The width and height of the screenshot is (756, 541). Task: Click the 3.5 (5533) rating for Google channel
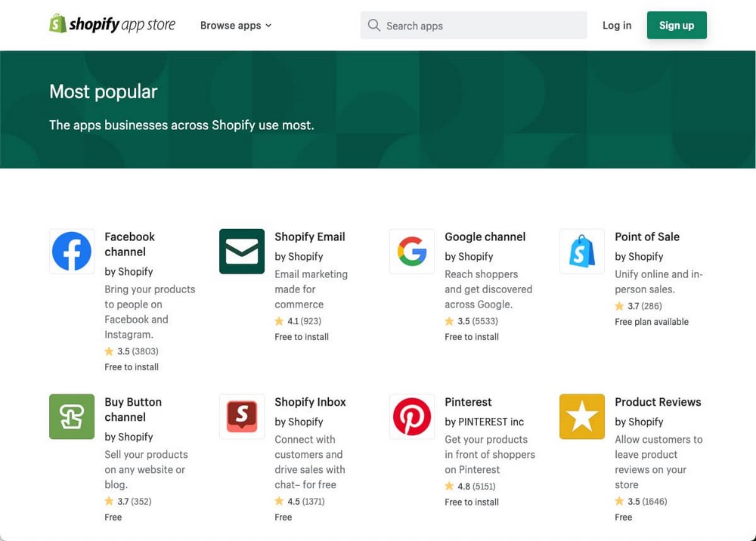pyautogui.click(x=472, y=321)
